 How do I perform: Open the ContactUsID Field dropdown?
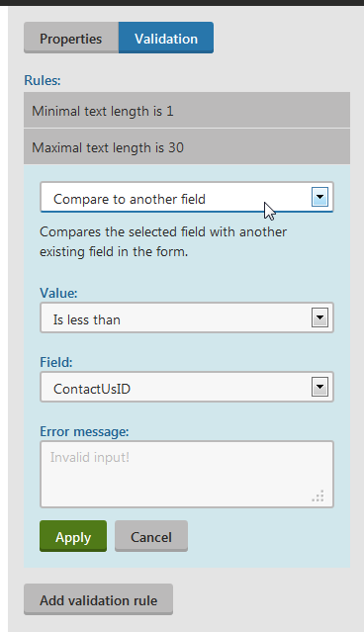pos(187,387)
